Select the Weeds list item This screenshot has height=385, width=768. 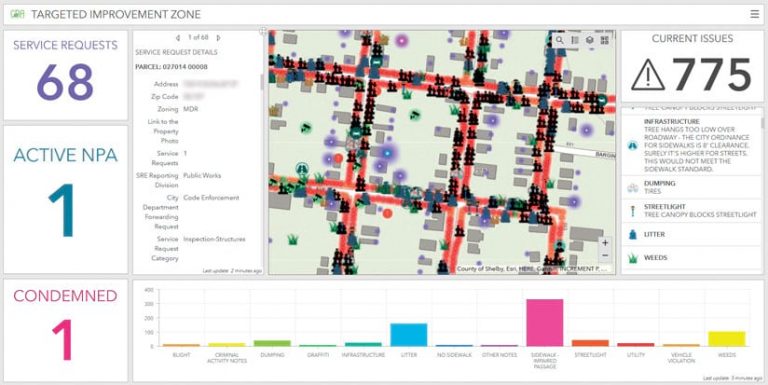691,257
